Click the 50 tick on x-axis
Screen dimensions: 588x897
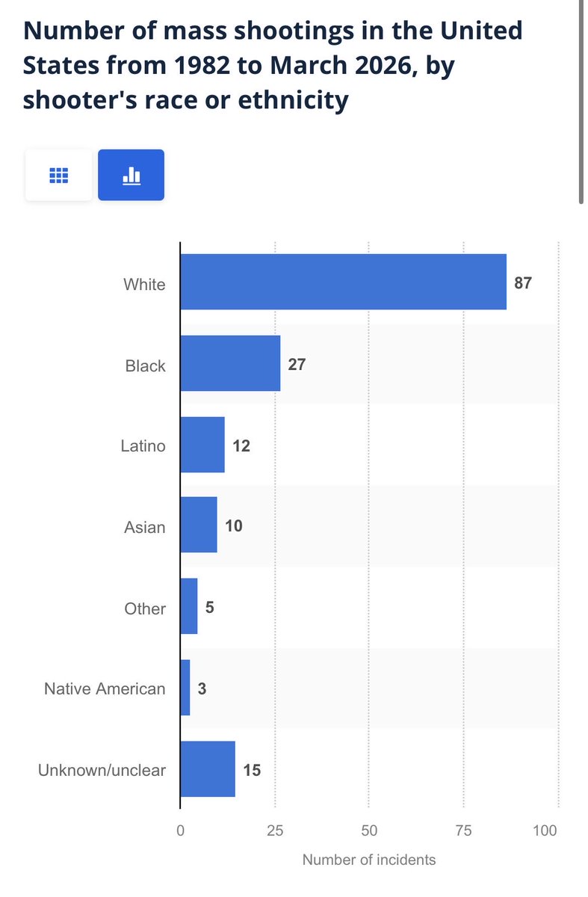(369, 831)
